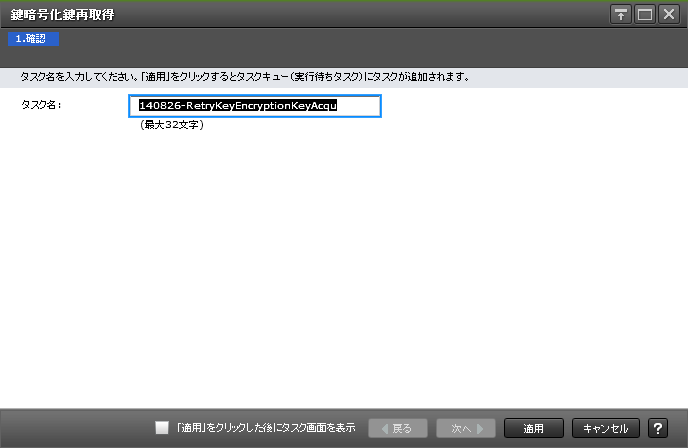Image resolution: width=688 pixels, height=448 pixels.
Task: Advance with the 次へ button
Action: [x=466, y=428]
